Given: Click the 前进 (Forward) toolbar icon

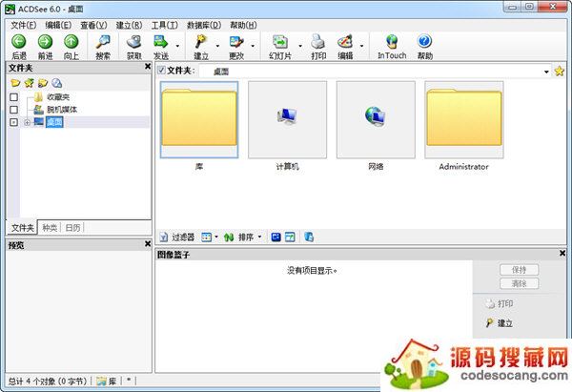Looking at the screenshot, I should tap(45, 42).
